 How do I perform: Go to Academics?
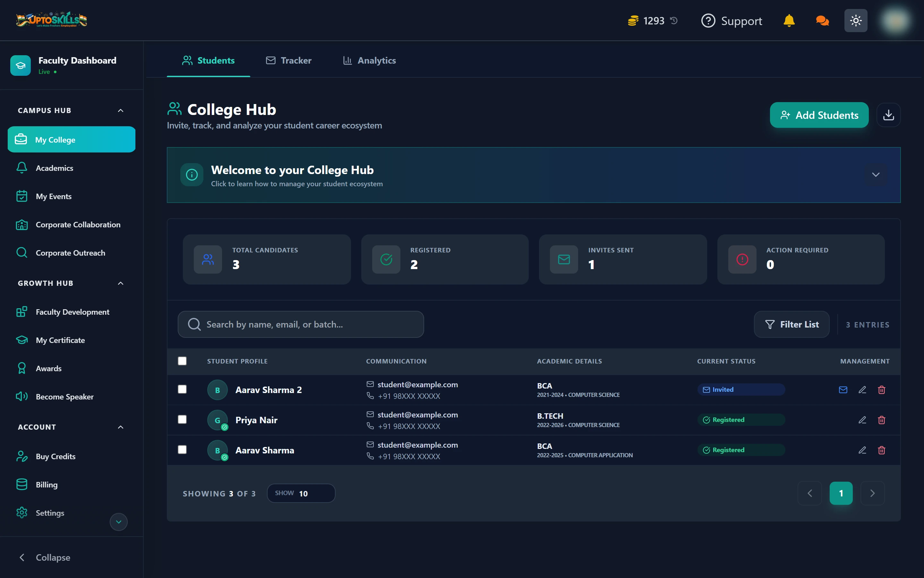pos(72,168)
